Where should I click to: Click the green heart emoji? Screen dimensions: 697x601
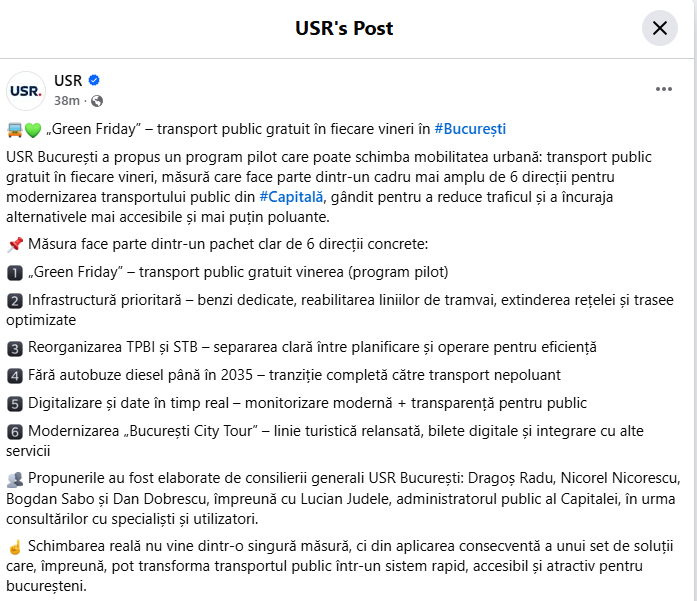pyautogui.click(x=32, y=129)
